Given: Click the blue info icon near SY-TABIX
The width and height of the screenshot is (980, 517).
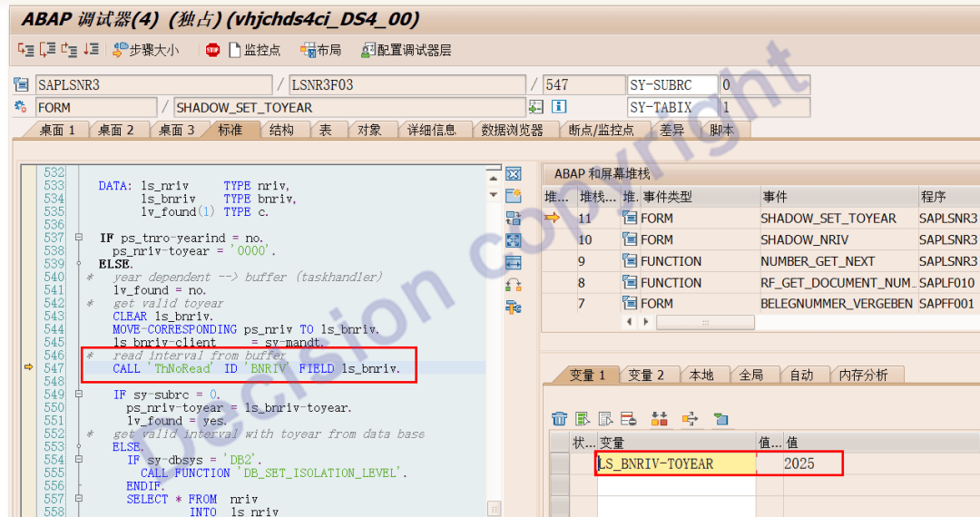Looking at the screenshot, I should (x=559, y=107).
